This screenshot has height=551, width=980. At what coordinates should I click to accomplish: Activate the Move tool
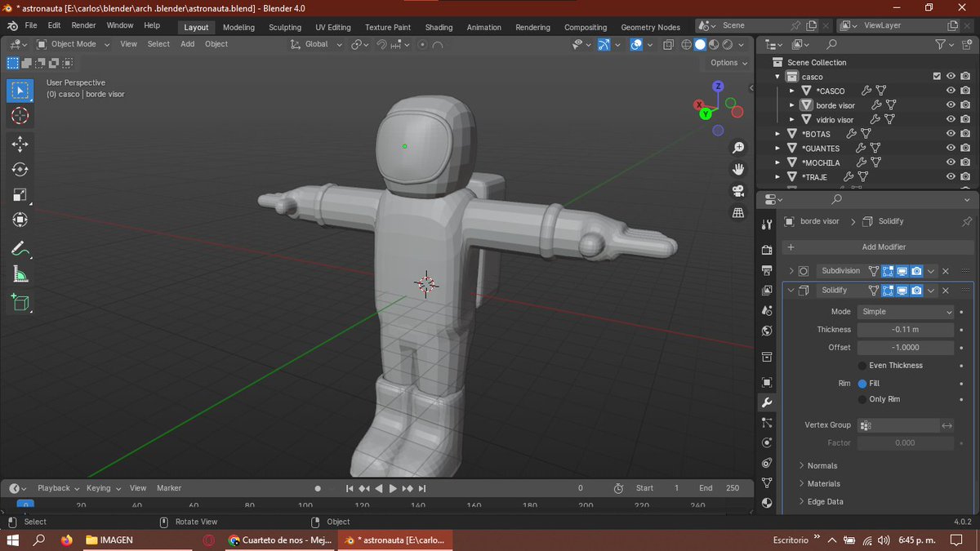(20, 144)
